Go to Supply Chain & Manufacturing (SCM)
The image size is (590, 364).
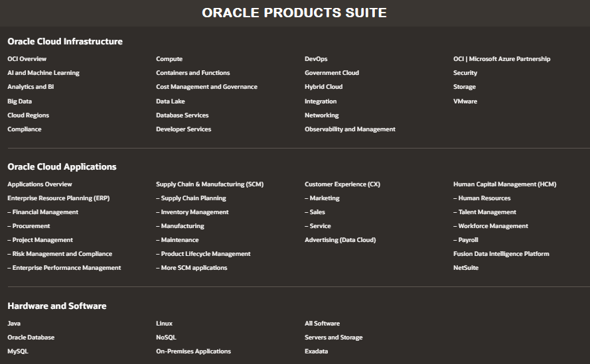[210, 184]
